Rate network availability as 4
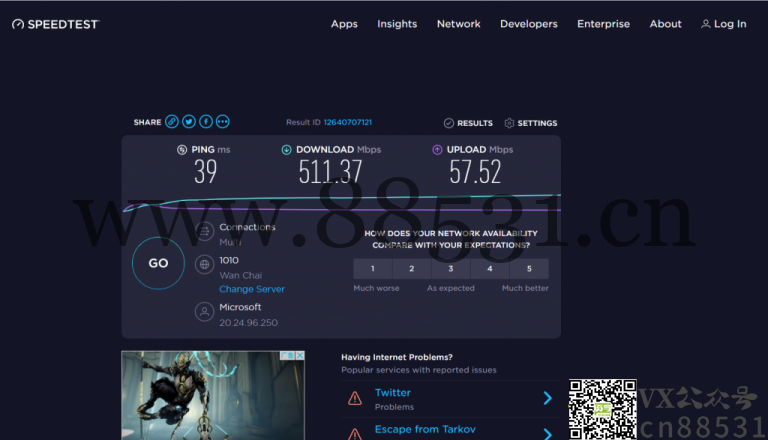Screen dimensions: 768x440 (490, 269)
